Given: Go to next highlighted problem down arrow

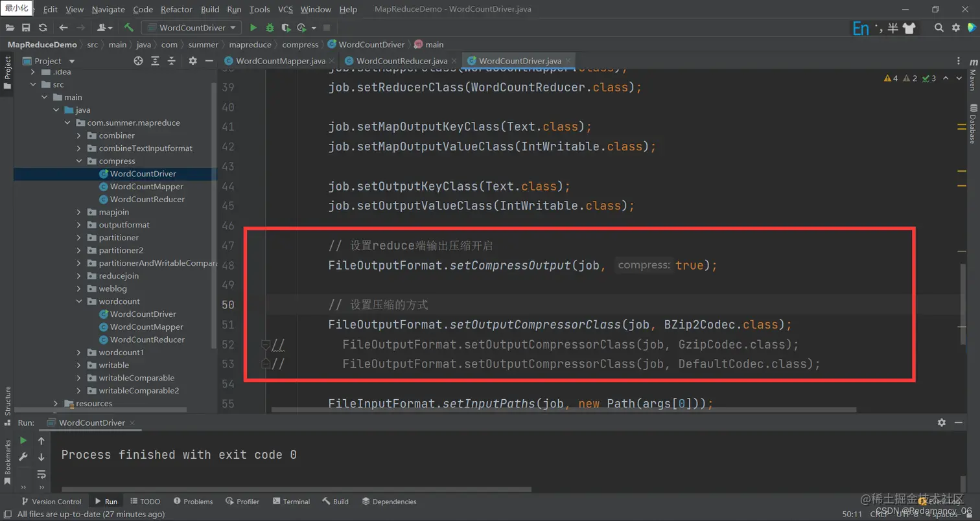Looking at the screenshot, I should (x=961, y=78).
